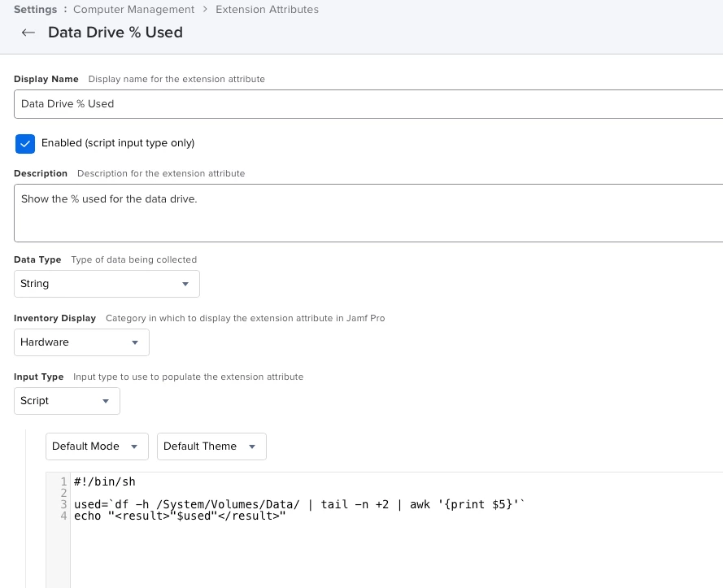Click the Display Name text field
723x588 pixels.
click(x=368, y=104)
